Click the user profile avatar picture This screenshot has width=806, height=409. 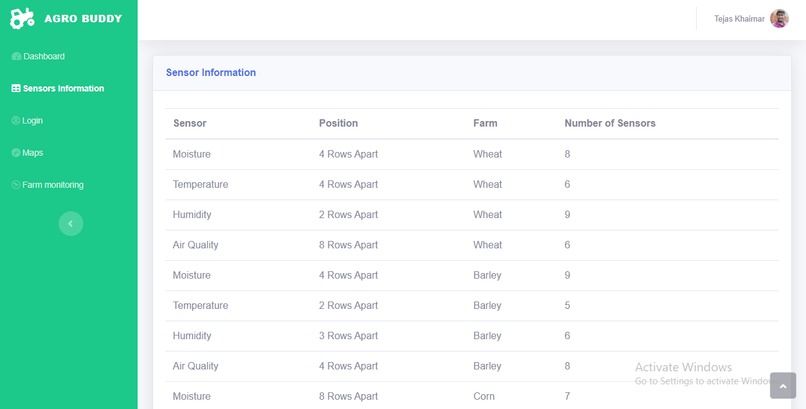tap(779, 18)
